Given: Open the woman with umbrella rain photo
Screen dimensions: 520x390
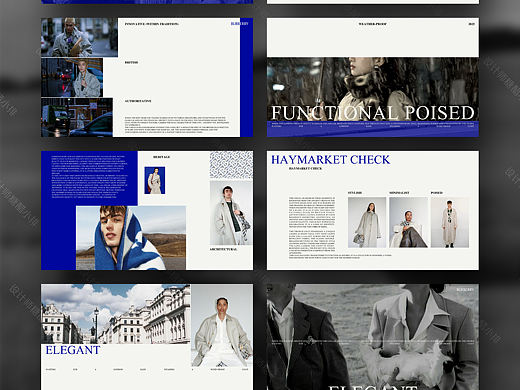Looking at the screenshot, I should 373,89.
